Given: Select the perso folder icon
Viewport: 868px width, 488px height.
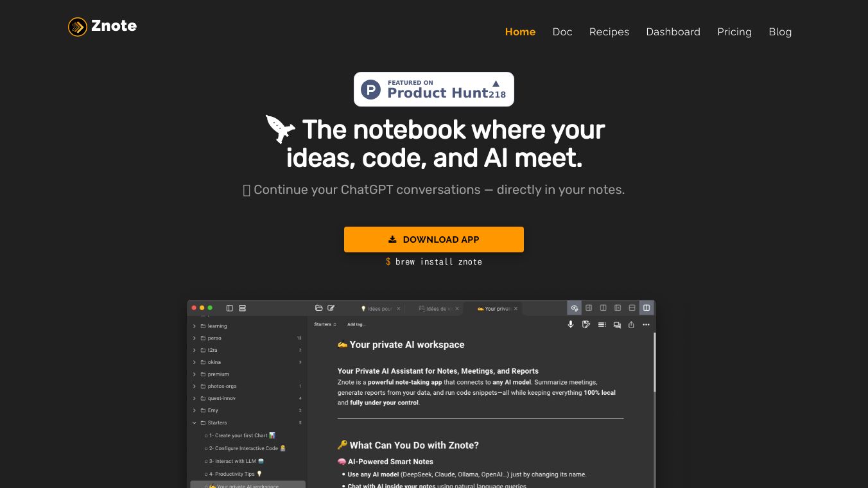Looking at the screenshot, I should 203,338.
